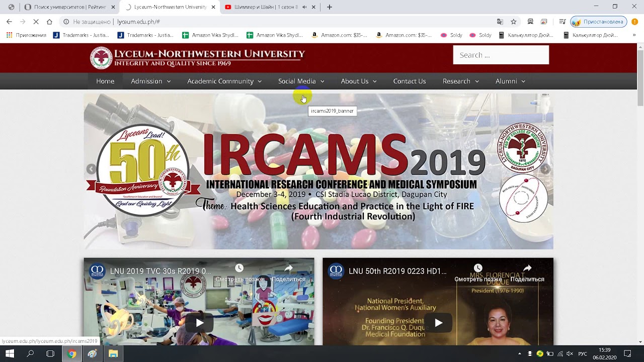Switch to the first pinned browser tab
Viewport: 644px width, 362px height.
[x=11, y=7]
